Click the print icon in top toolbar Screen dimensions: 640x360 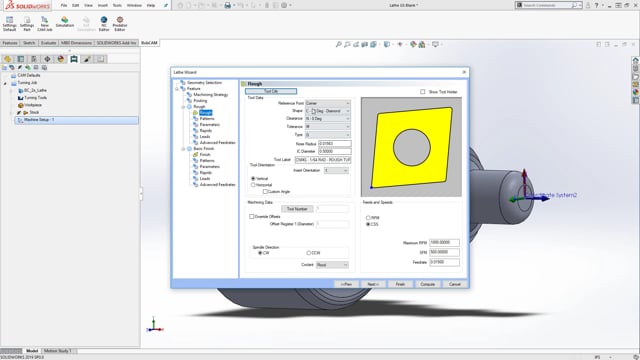pos(228,5)
